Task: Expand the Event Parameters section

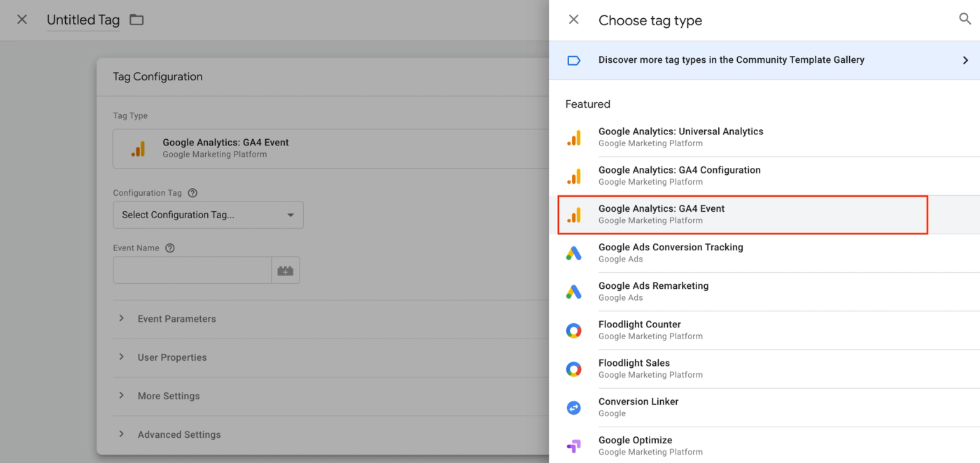Action: (x=176, y=319)
